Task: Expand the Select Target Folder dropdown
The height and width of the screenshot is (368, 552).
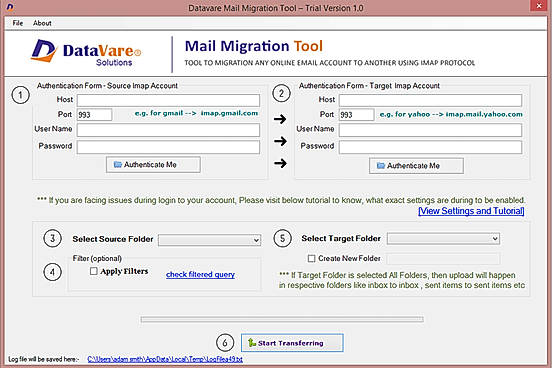Action: (443, 239)
